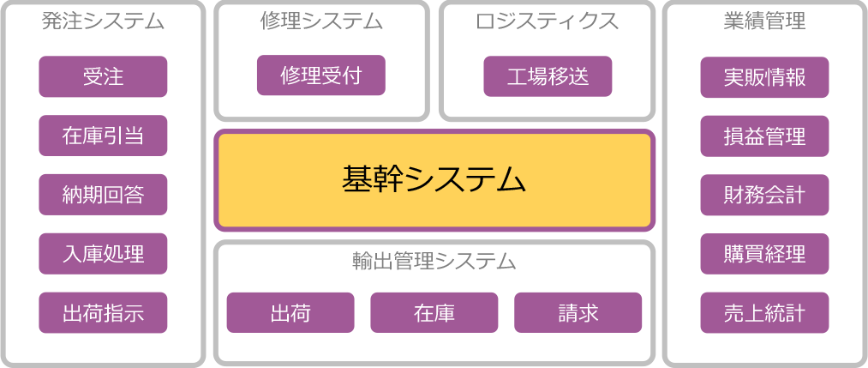Click the 損益管理 button

pos(764,136)
